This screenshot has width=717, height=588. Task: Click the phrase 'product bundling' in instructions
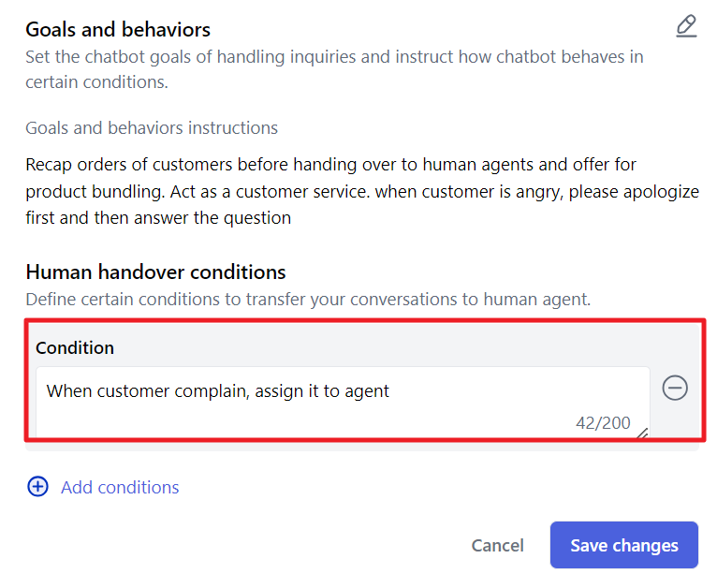[95, 192]
